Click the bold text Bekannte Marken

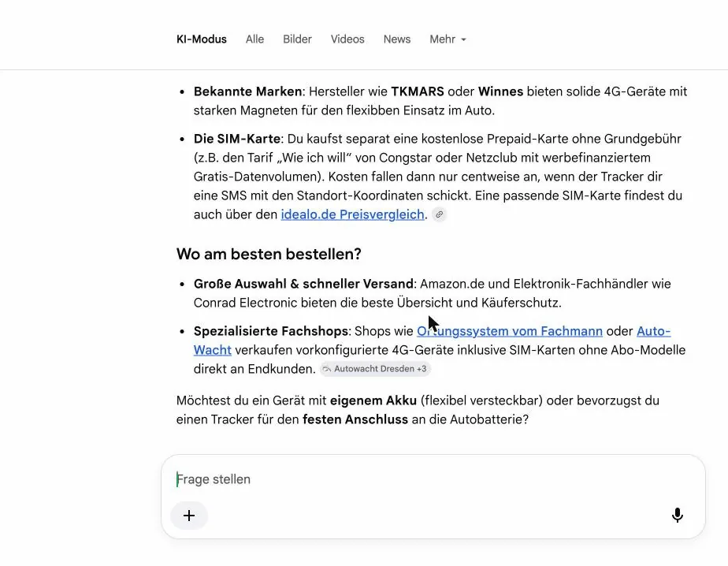pyautogui.click(x=248, y=91)
